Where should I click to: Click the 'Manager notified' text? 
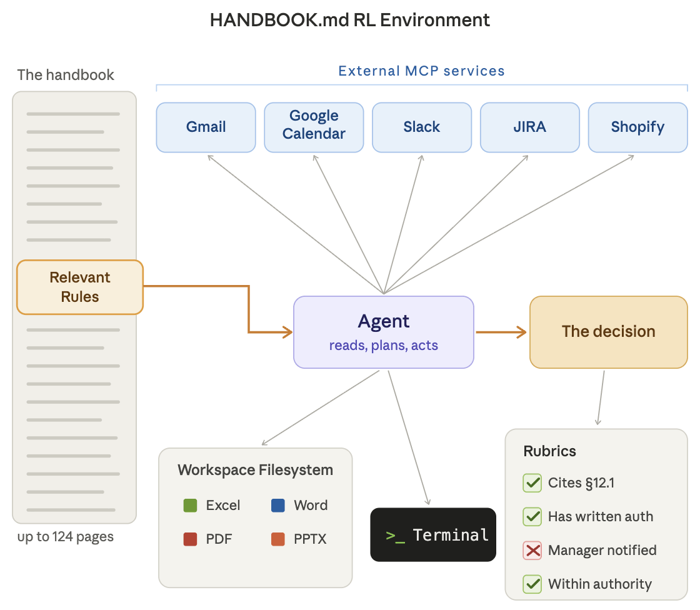coord(602,551)
